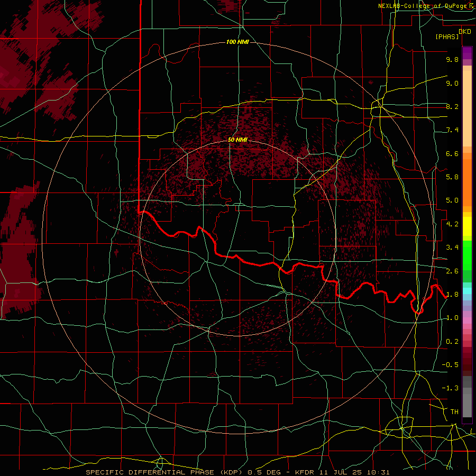
Task: Click the 9.8 scale value
Action: click(452, 59)
